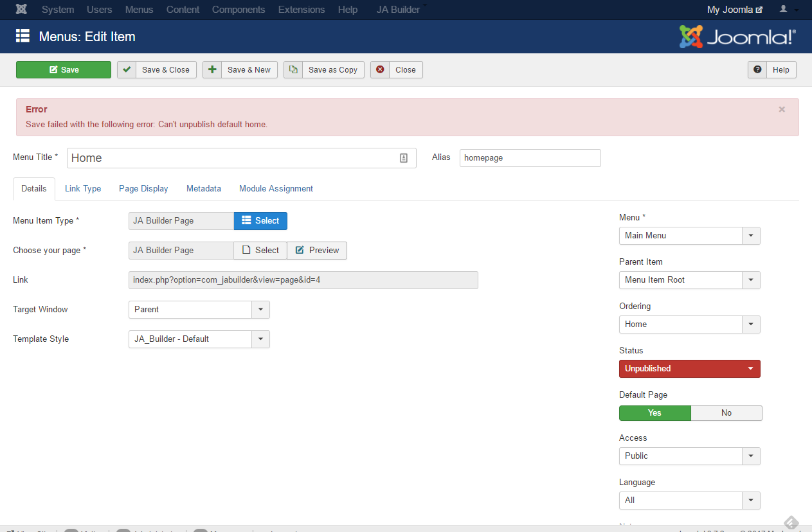The width and height of the screenshot is (812, 532).
Task: Dismiss the error alert with the x
Action: (x=782, y=109)
